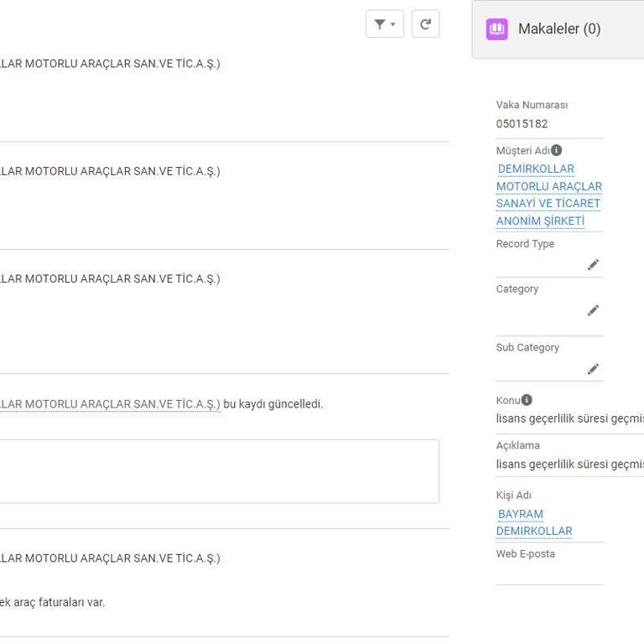Click the Web E-posta field label
This screenshot has width=644, height=644.
coord(525,553)
